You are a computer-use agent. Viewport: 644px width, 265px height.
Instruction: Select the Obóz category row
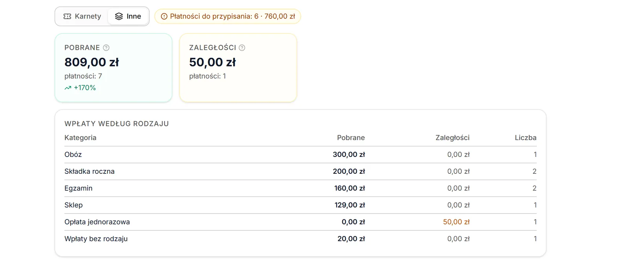[300, 155]
